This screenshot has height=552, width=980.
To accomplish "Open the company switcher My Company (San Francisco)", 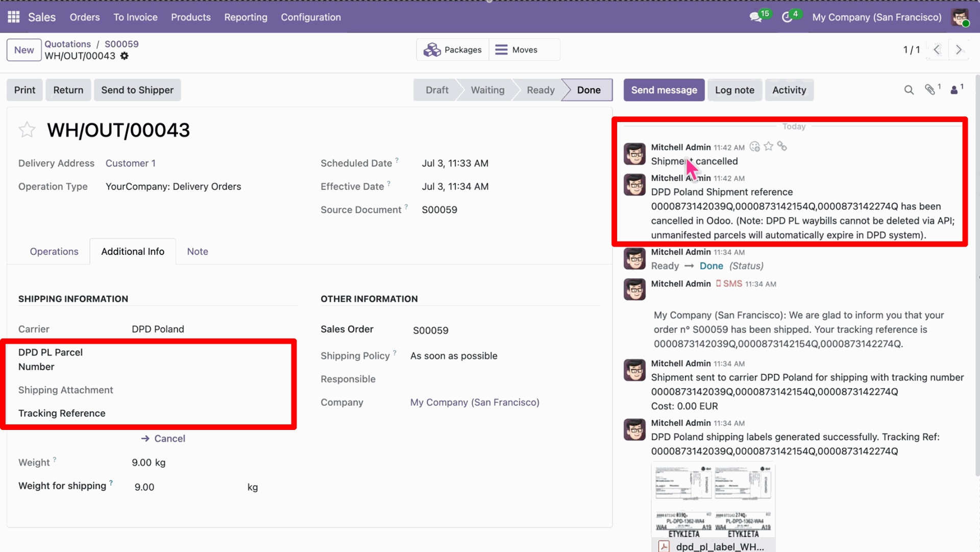I will pos(877,17).
